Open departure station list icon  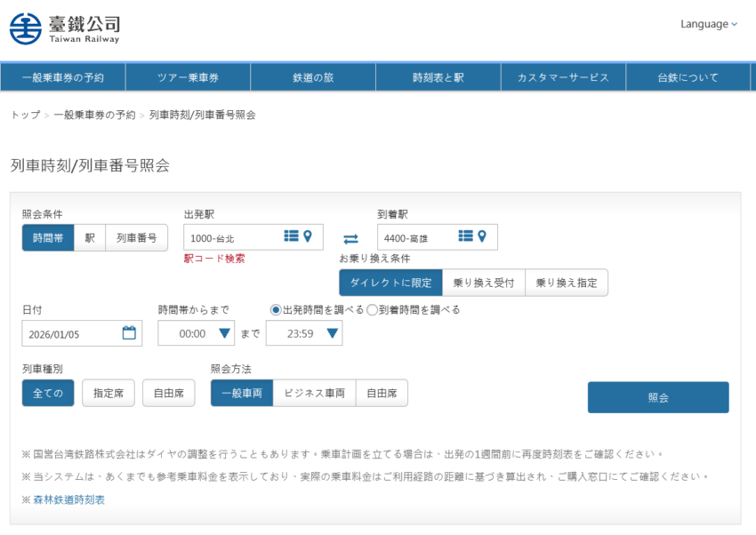(291, 236)
